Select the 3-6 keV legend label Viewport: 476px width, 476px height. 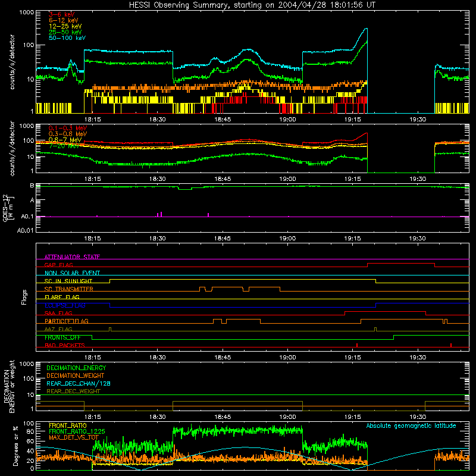pyautogui.click(x=61, y=14)
